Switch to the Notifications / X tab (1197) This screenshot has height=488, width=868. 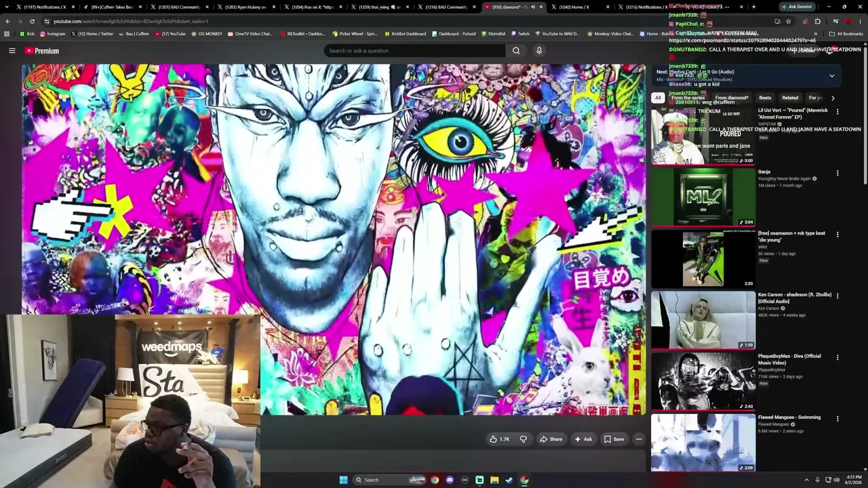click(x=45, y=7)
